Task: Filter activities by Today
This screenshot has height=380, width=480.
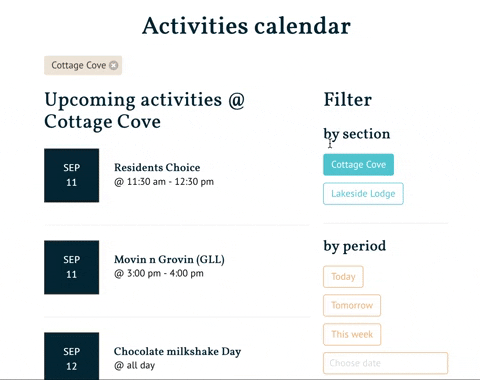Action: pyautogui.click(x=343, y=277)
